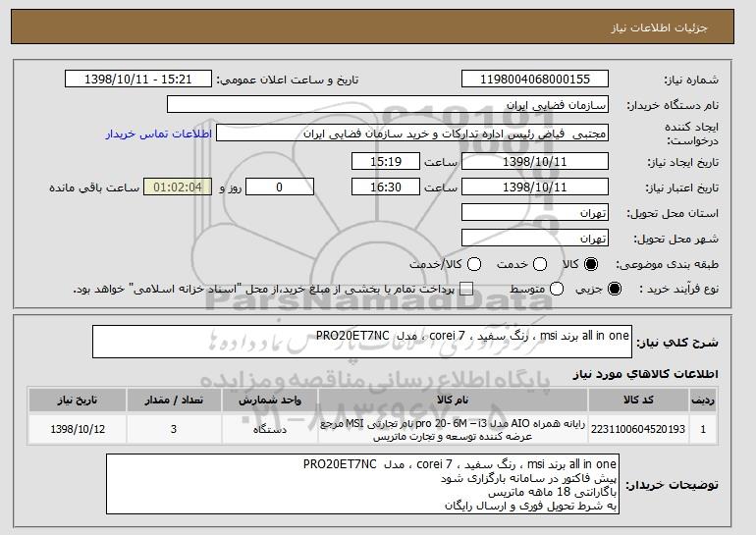This screenshot has width=756, height=535.
Task: Click the need number field 1198004068000155
Action: 535,80
